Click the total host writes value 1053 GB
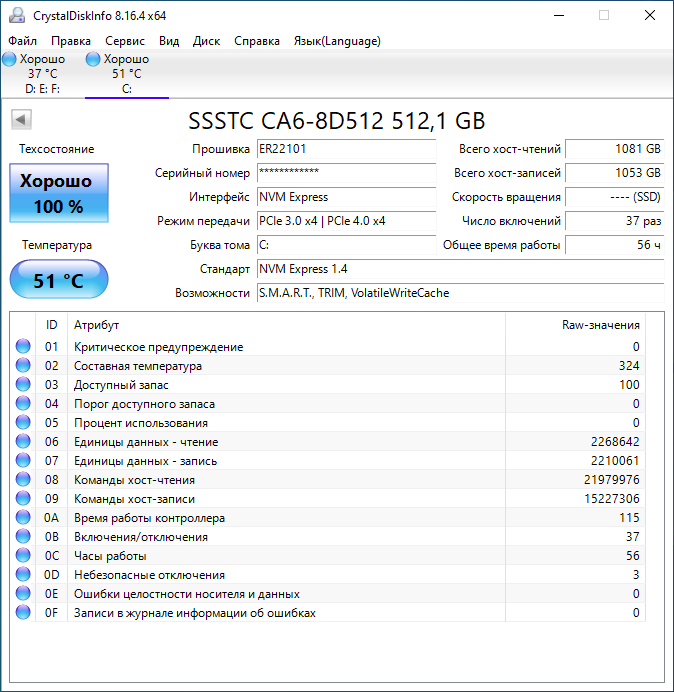 point(614,173)
